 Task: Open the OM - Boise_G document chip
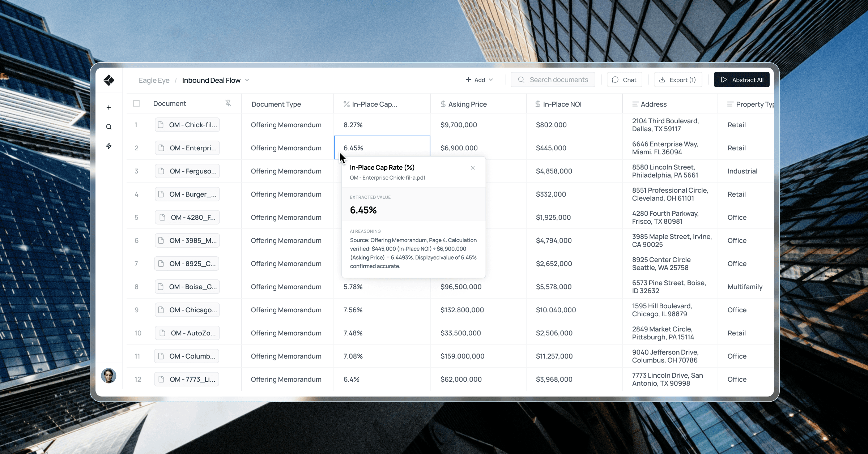(187, 287)
